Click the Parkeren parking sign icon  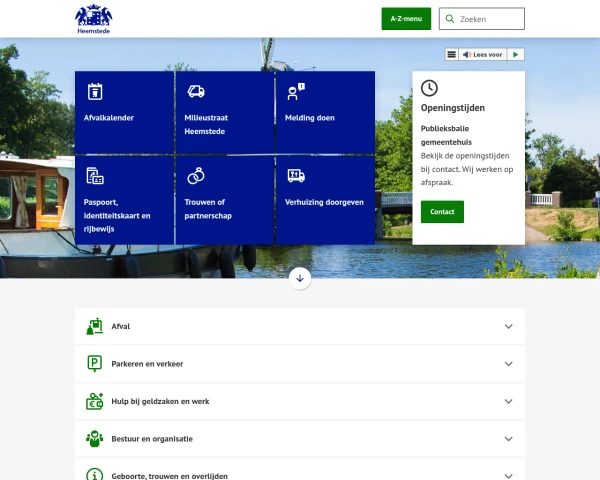coord(95,364)
